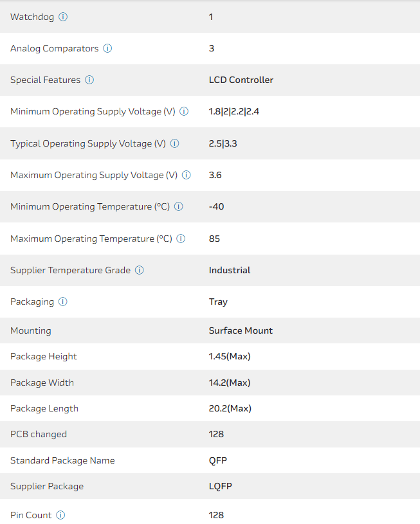Click the info icon next to Watchdog
The height and width of the screenshot is (524, 420).
(63, 17)
